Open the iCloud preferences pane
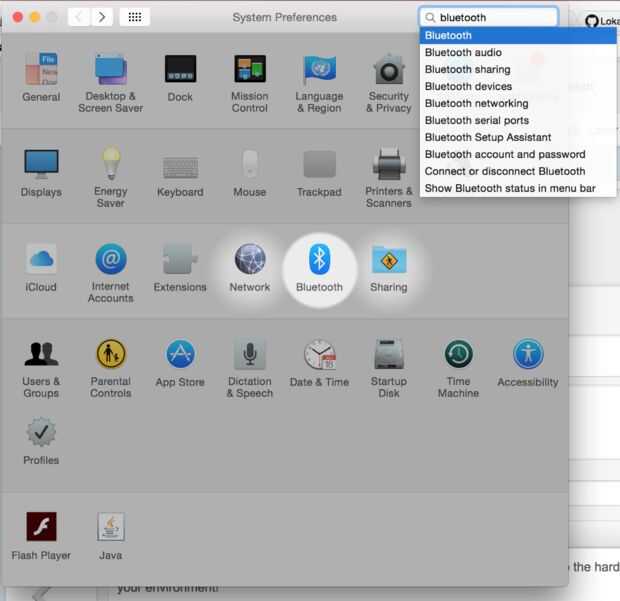Screen dimensions: 620x601 [41, 267]
